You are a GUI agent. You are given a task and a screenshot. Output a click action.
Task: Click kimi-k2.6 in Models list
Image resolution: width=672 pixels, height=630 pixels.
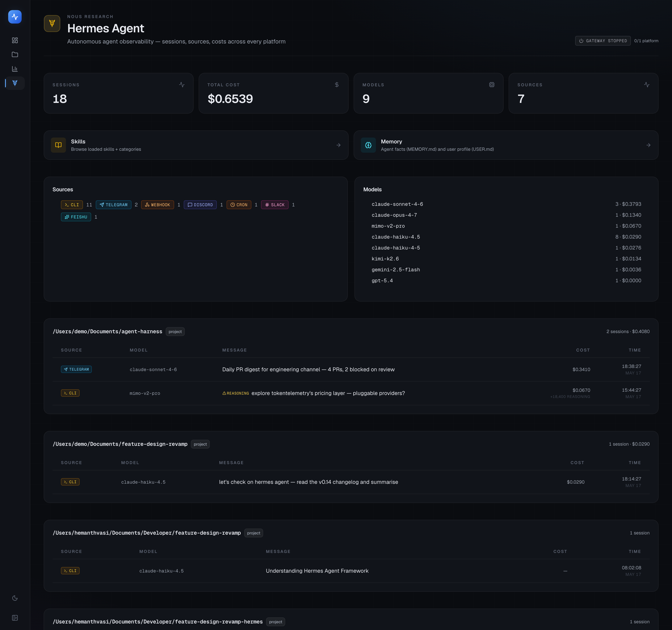[x=385, y=259]
